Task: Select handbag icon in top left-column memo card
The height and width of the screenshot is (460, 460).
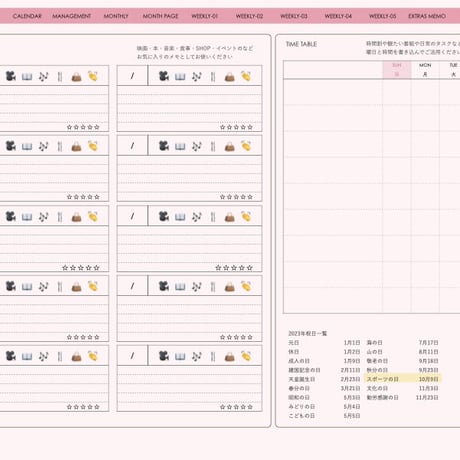Action: coord(76,77)
